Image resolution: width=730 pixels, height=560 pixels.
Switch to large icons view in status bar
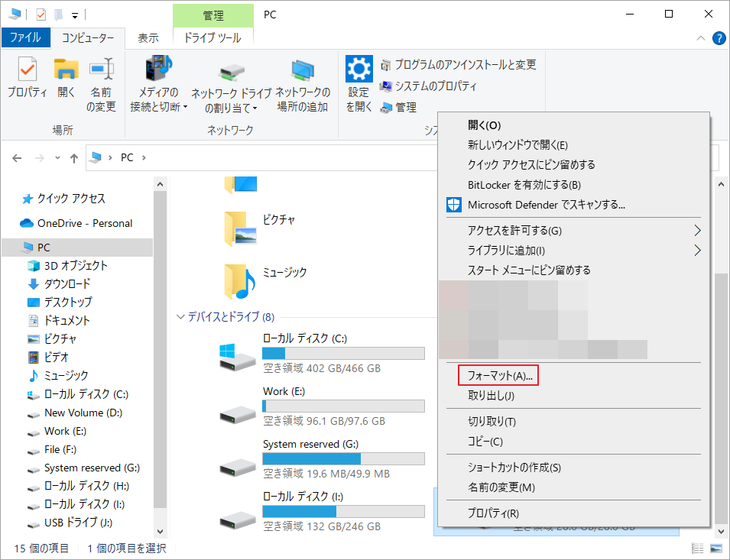(x=716, y=549)
